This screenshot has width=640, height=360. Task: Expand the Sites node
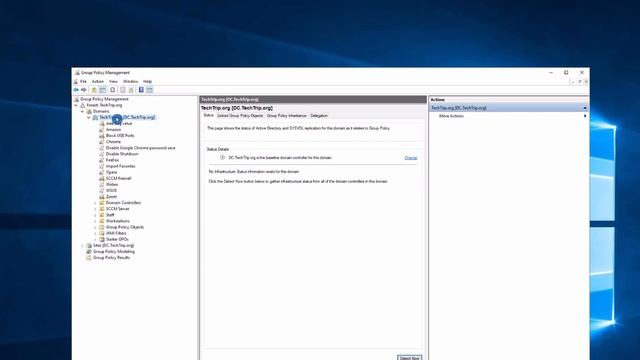coord(82,246)
